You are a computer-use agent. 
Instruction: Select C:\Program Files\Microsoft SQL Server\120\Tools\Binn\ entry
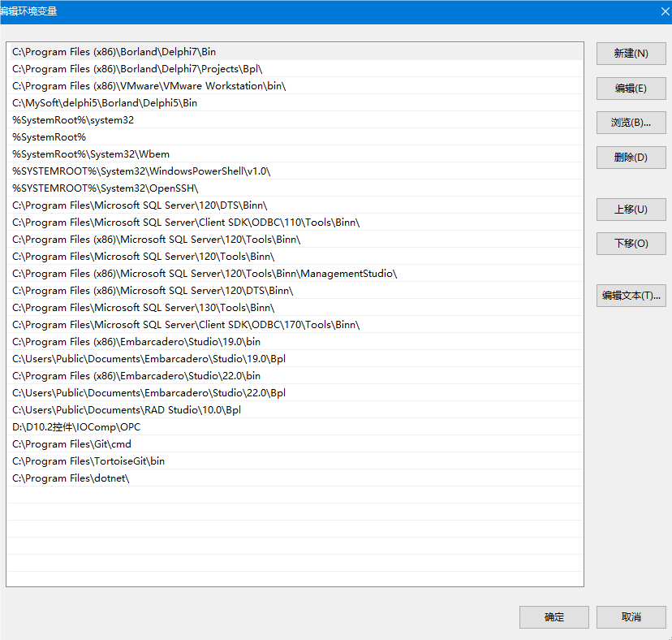coord(295,257)
